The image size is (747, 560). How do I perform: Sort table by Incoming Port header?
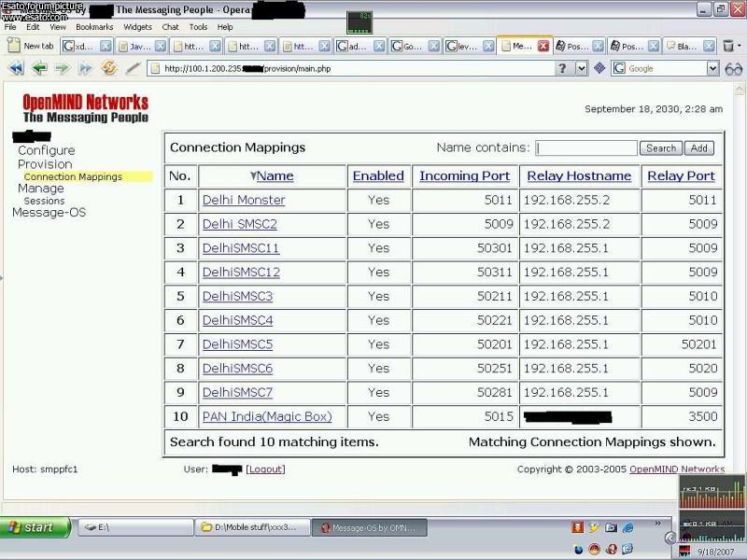click(x=464, y=176)
